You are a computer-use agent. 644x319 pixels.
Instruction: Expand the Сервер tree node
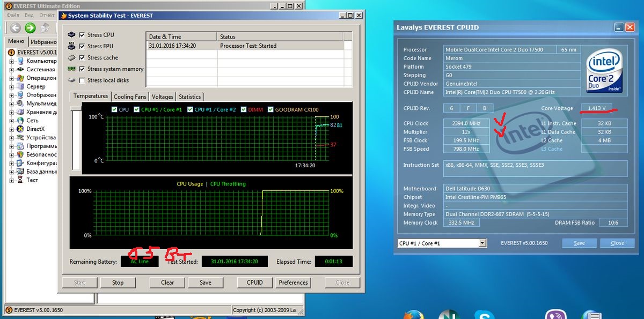pos(12,87)
